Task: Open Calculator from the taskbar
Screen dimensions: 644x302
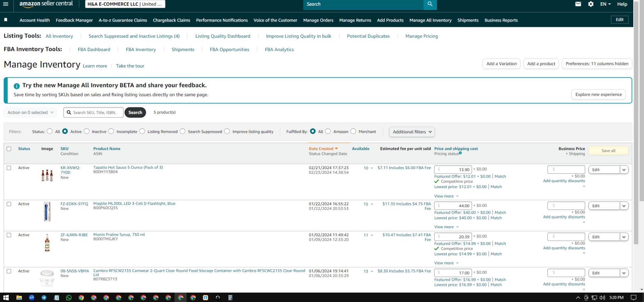Action: click(x=230, y=298)
